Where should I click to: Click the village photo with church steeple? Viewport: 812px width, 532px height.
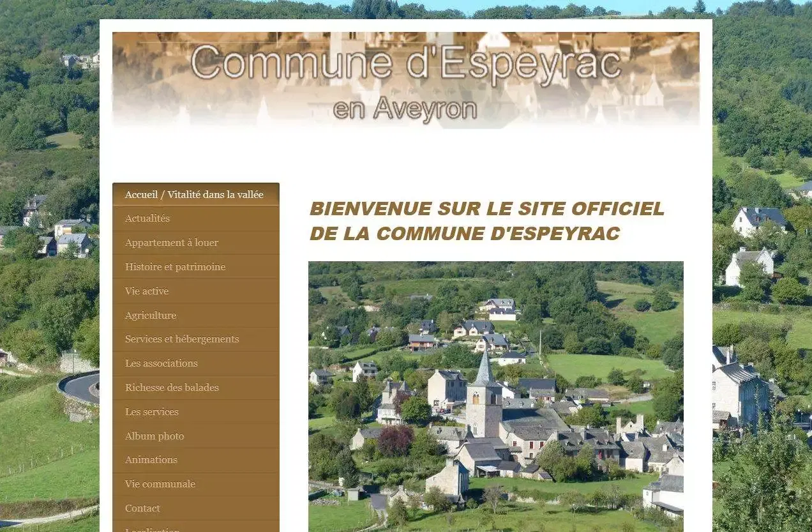pos(495,396)
